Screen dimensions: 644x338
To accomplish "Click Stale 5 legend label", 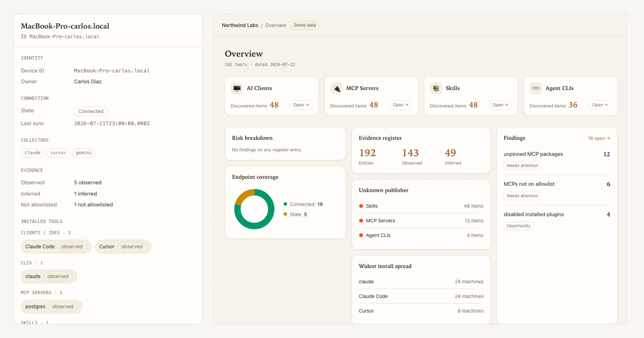I will click(298, 214).
